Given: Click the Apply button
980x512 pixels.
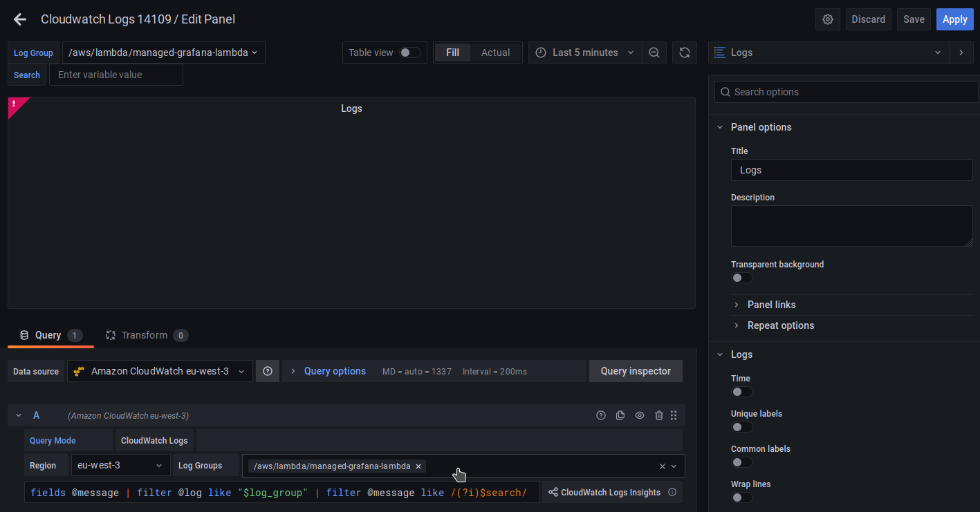Looking at the screenshot, I should (955, 19).
